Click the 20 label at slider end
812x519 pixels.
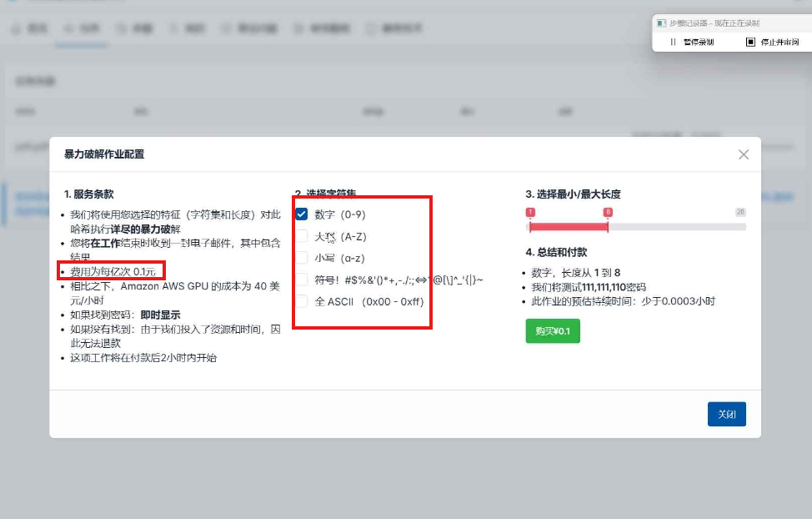coord(740,213)
